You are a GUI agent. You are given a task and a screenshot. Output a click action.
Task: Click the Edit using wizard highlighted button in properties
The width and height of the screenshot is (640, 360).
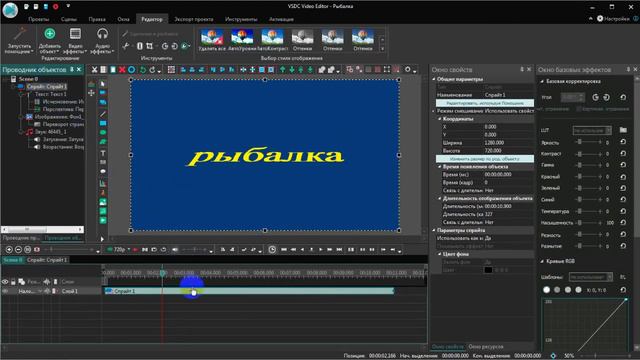pos(484,103)
